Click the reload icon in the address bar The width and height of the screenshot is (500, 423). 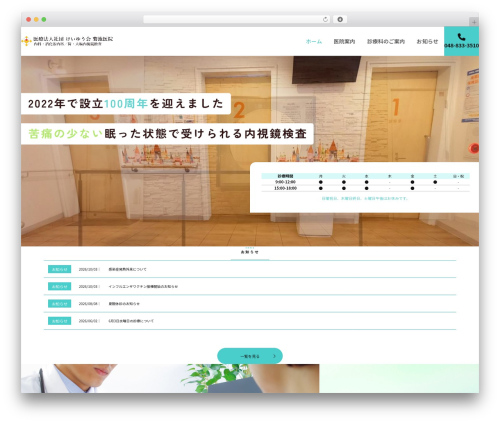[325, 19]
